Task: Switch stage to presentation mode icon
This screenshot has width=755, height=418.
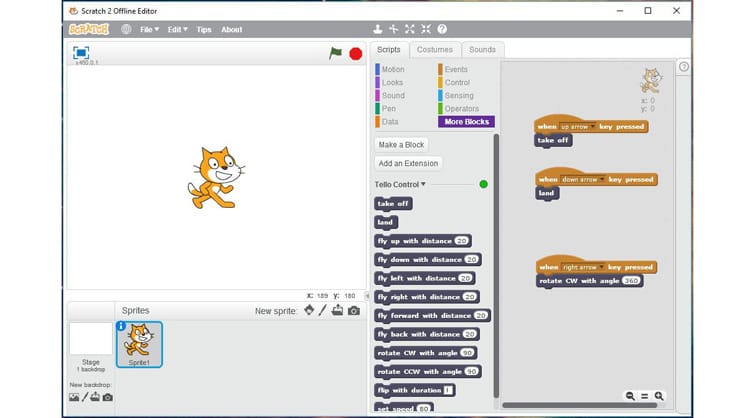Action: (x=81, y=52)
